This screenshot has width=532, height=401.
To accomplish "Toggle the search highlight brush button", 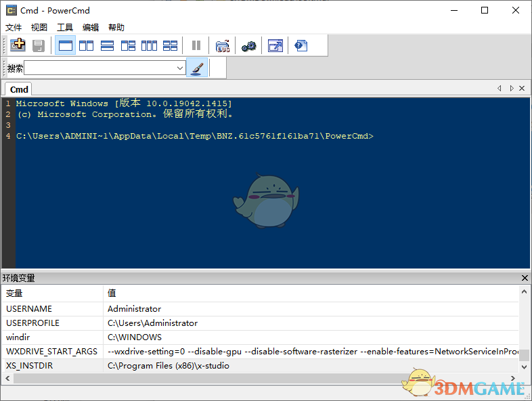I will pos(197,68).
